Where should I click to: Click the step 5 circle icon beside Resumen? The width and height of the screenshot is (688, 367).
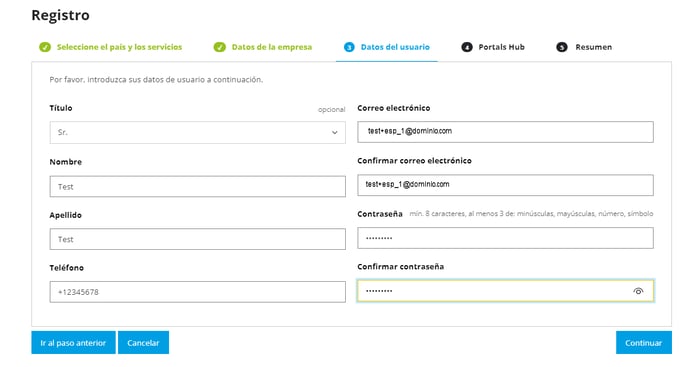click(x=562, y=47)
